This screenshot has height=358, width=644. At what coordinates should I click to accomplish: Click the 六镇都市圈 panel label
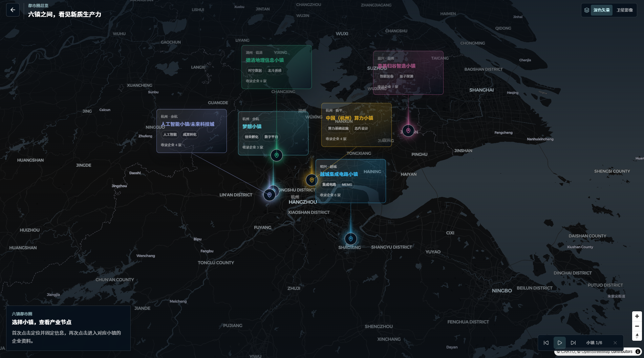(x=22, y=314)
